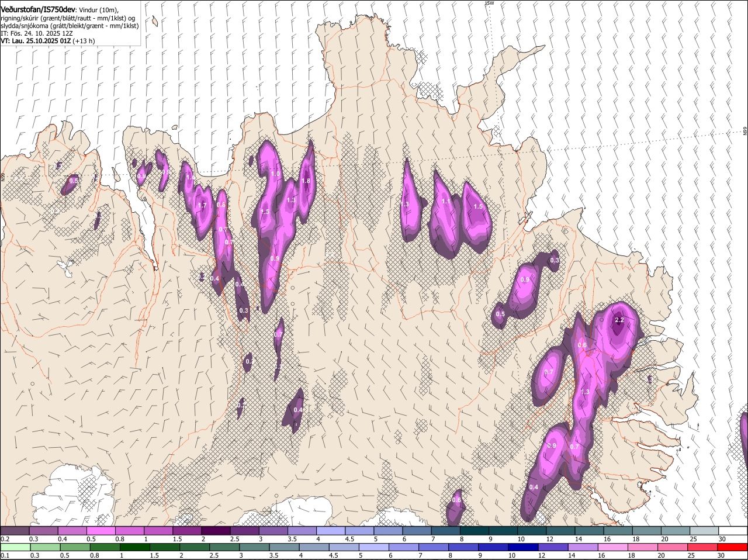Pick the pale grey upper swatch at 25
748x560 pixels.
[x=704, y=530]
